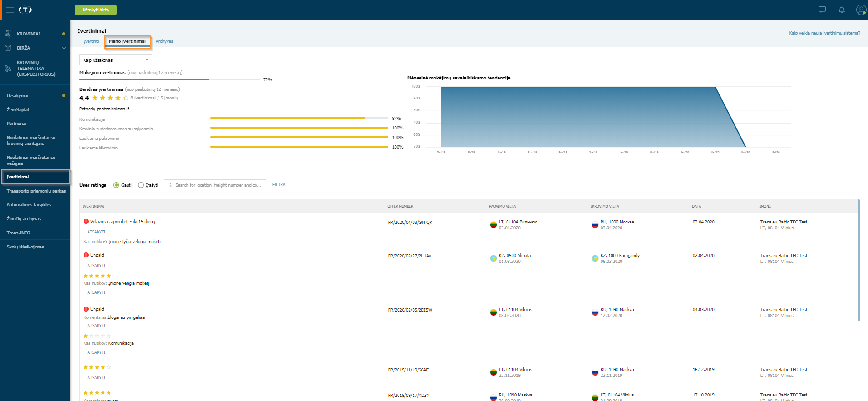Viewport: 868px width, 401px height.
Task: Click ATSAKYTI under Vėlavimas apmokėti
Action: (96, 232)
